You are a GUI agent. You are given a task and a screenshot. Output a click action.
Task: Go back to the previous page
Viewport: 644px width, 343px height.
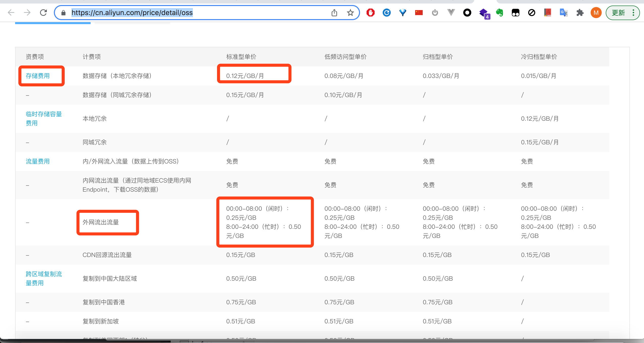tap(11, 13)
